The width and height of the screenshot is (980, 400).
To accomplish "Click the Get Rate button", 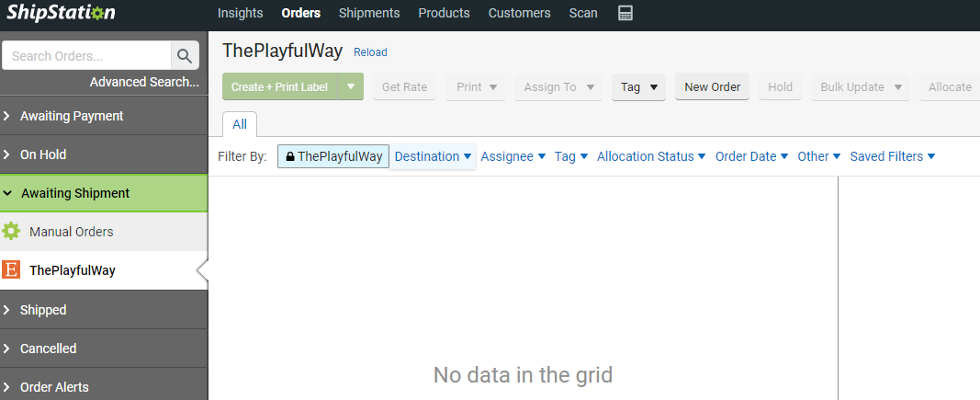I will (404, 87).
